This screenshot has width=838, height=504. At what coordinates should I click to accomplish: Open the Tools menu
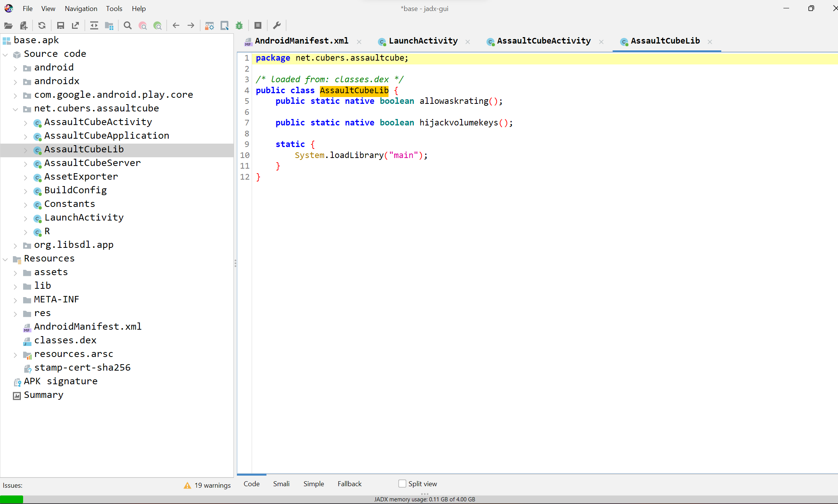pyautogui.click(x=114, y=8)
